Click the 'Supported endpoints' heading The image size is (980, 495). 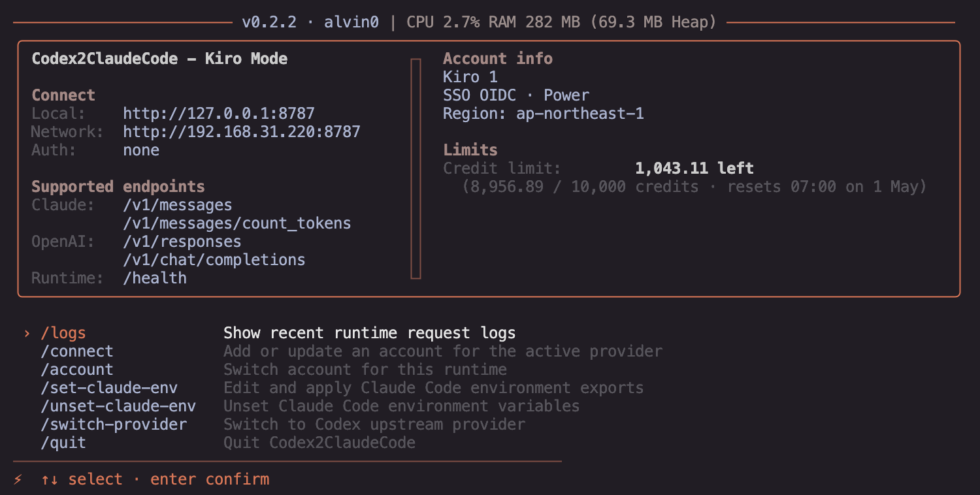click(x=118, y=187)
